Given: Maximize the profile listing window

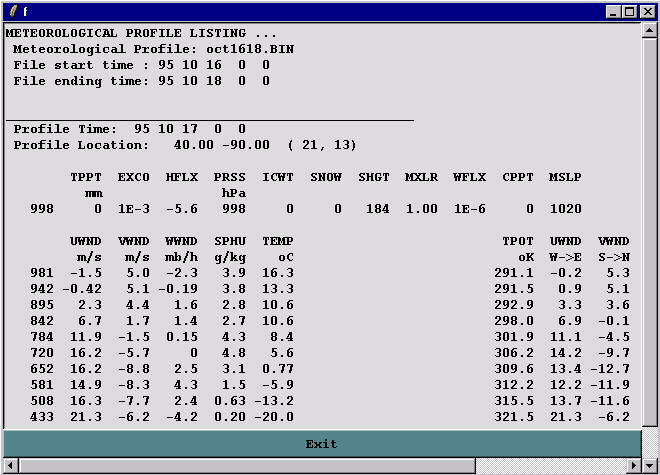Looking at the screenshot, I should click(629, 11).
